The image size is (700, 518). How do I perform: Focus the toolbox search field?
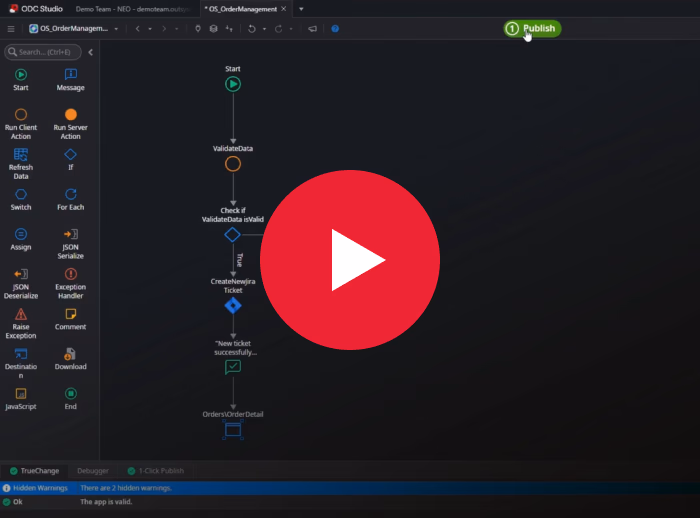(43, 52)
